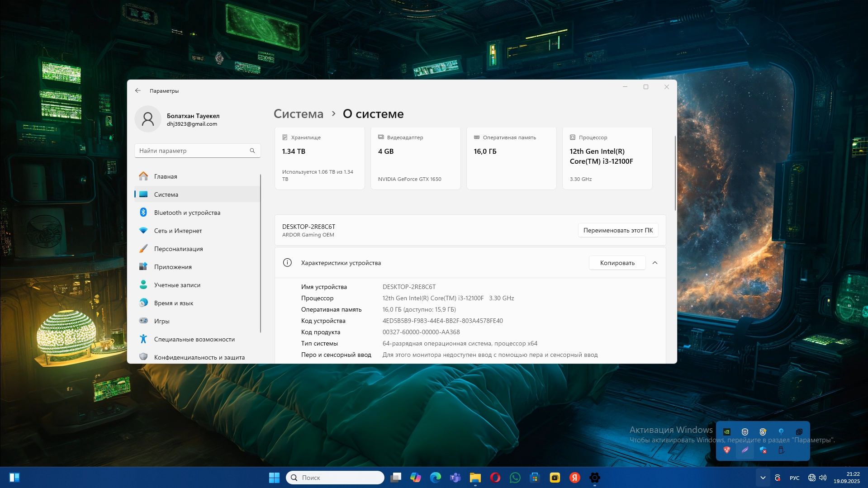Open the Главная home page in sidebar
This screenshot has width=868, height=488.
[197, 176]
